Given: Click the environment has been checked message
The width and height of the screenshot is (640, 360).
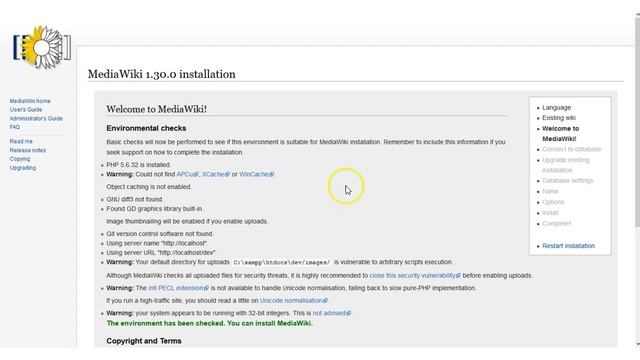Looking at the screenshot, I should click(x=209, y=323).
